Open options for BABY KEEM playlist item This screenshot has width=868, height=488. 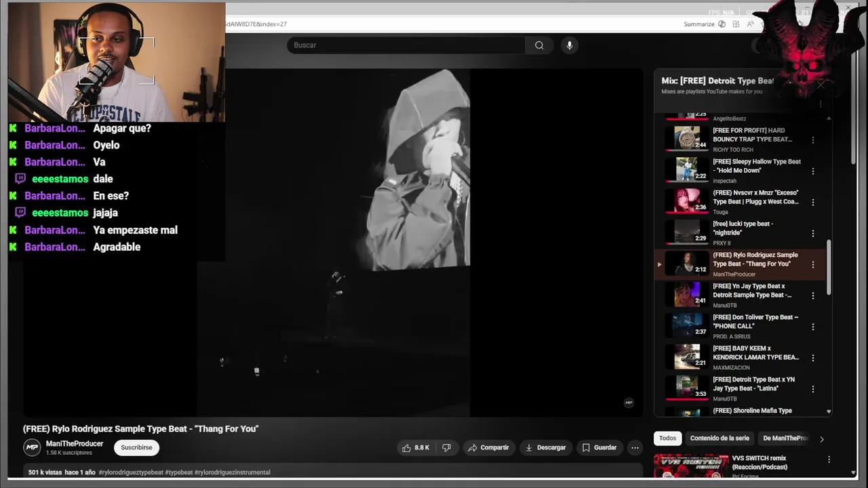813,359
